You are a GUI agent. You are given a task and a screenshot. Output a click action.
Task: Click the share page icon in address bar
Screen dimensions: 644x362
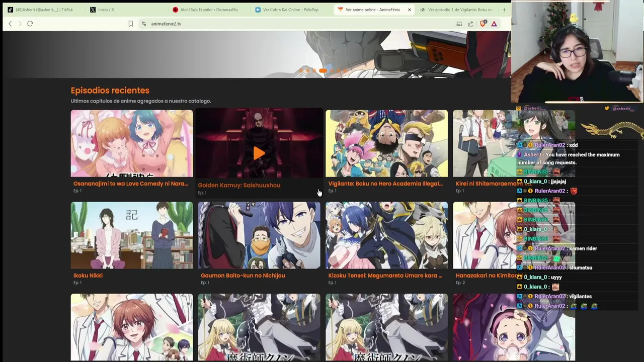click(x=470, y=24)
